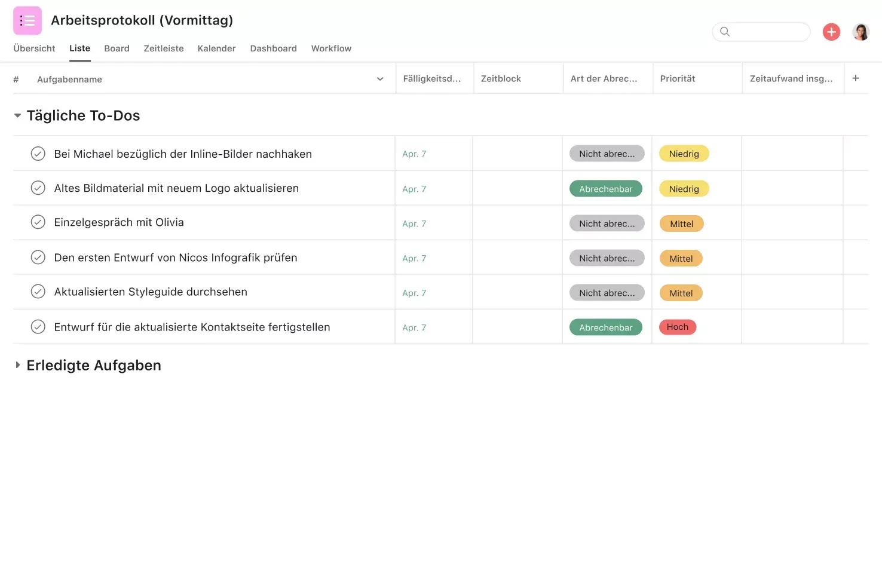Open the Aufgabenname column dropdown chevron
The width and height of the screenshot is (882, 588).
(x=380, y=79)
